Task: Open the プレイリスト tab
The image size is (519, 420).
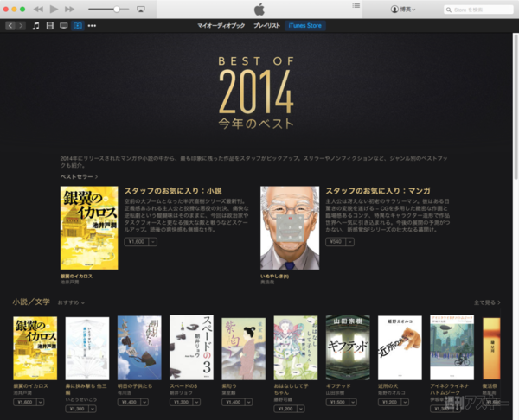Action: (x=266, y=25)
